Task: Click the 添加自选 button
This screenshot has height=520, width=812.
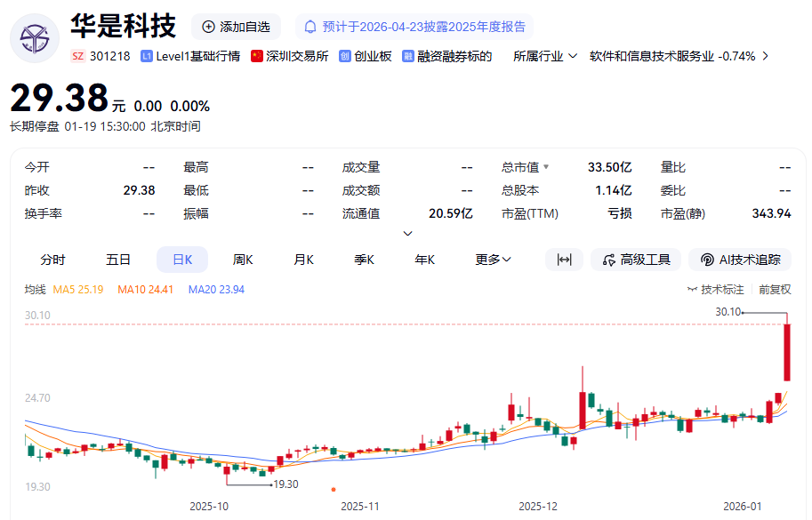Action: point(236,27)
